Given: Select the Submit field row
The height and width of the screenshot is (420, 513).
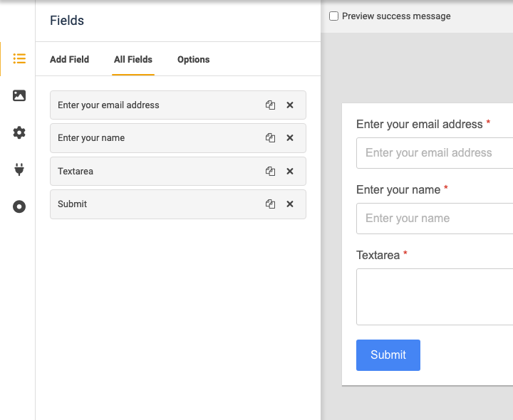Looking at the screenshot, I should 178,204.
